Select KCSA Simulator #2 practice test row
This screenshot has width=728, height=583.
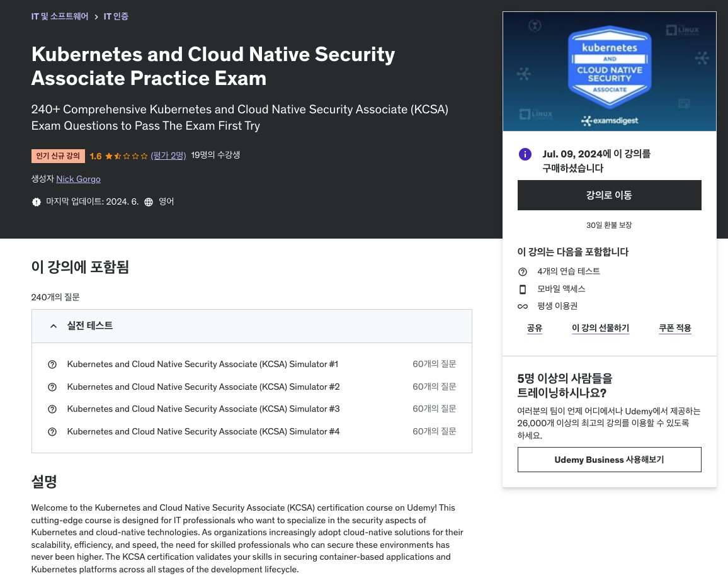(x=252, y=387)
